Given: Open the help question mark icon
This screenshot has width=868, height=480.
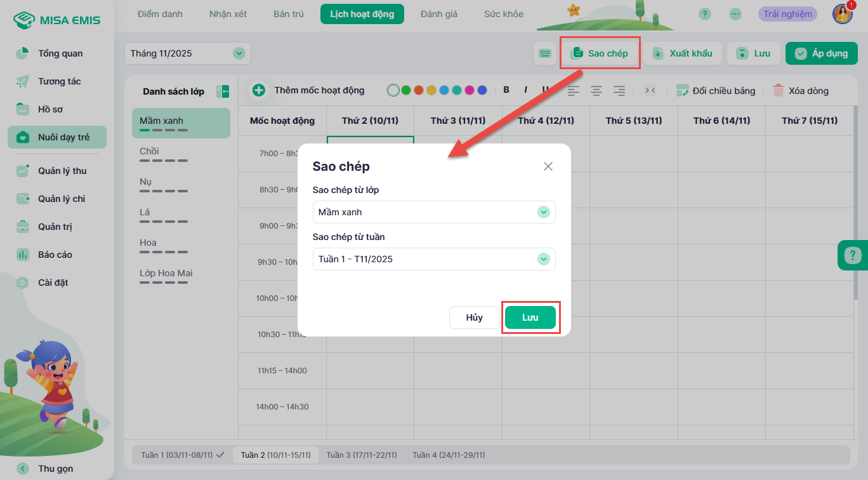Looking at the screenshot, I should tap(704, 14).
